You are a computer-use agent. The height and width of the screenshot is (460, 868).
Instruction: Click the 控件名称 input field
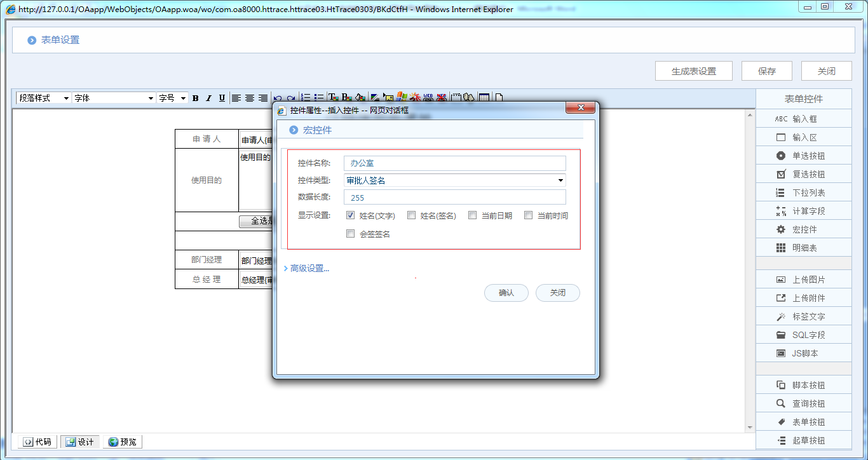tap(454, 163)
